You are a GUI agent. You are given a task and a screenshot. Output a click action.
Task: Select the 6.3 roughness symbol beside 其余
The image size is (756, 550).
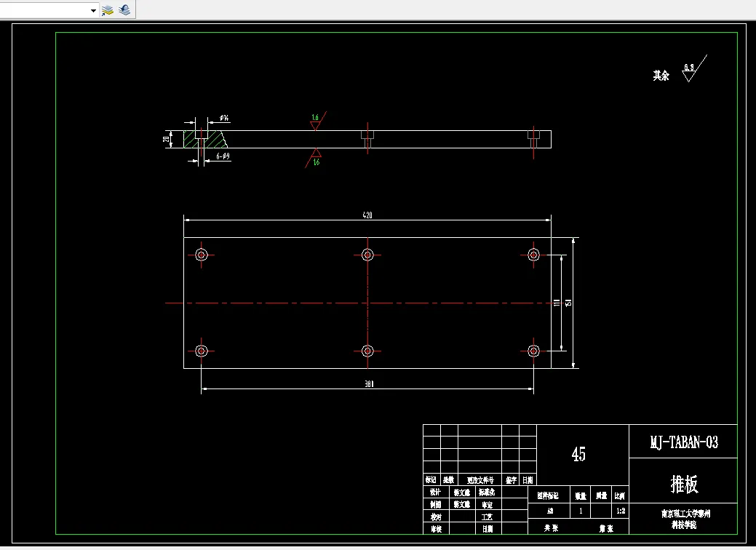694,69
